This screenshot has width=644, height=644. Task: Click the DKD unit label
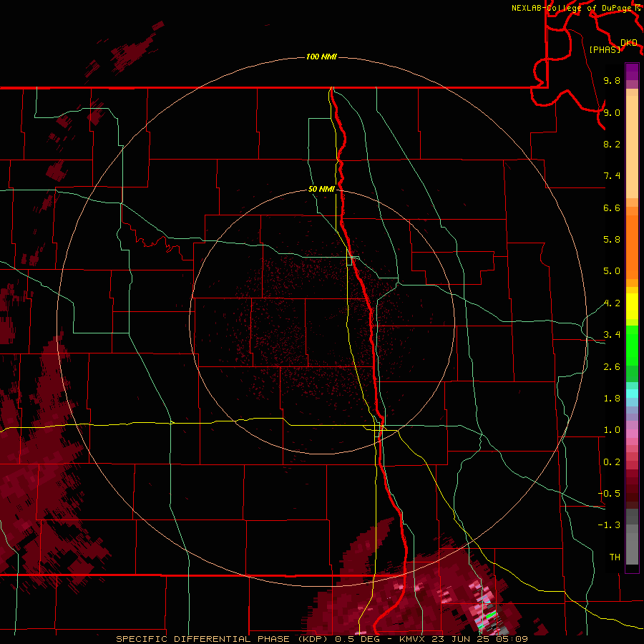pyautogui.click(x=629, y=43)
